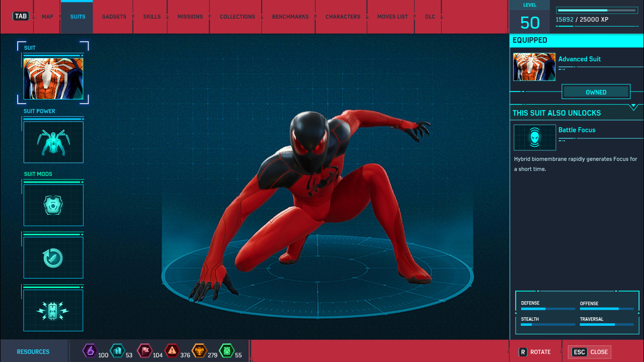
Task: Open the COLLECTIONS tab
Action: click(237, 17)
